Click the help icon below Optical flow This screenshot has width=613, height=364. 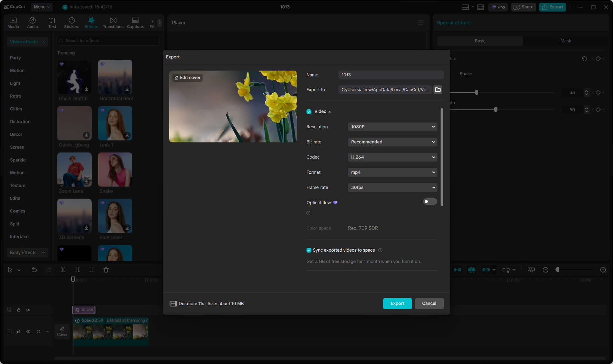pos(308,213)
